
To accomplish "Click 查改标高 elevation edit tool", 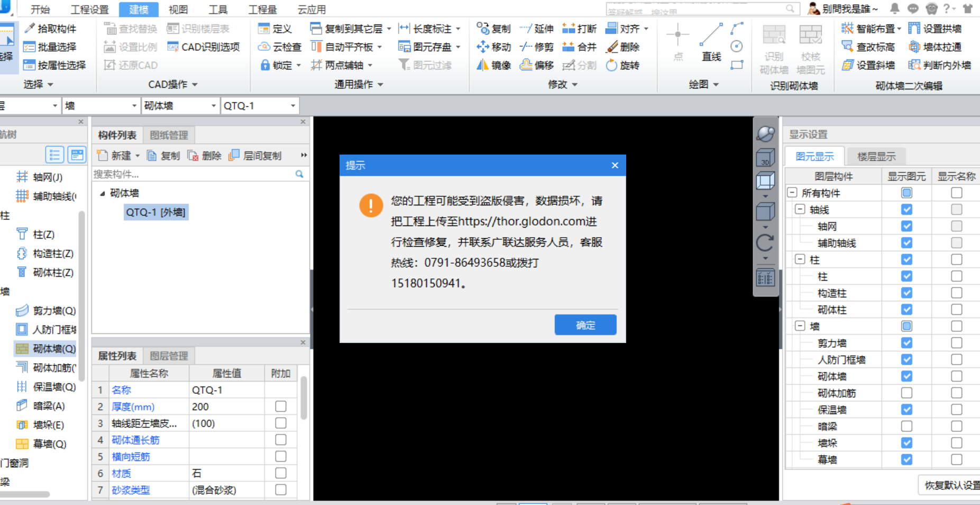I will pyautogui.click(x=868, y=47).
